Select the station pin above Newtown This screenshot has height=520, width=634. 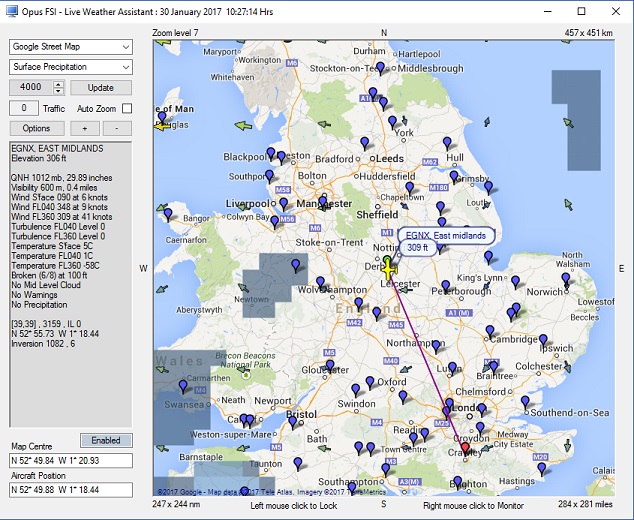(296, 265)
